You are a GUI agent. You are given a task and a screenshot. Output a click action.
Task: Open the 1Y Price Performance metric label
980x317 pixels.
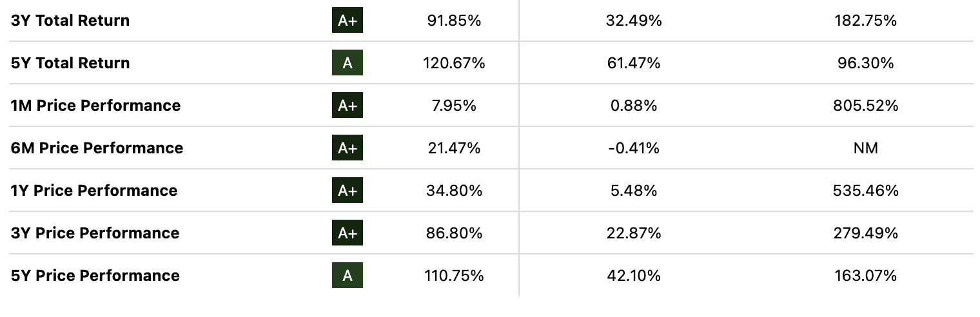pos(94,191)
